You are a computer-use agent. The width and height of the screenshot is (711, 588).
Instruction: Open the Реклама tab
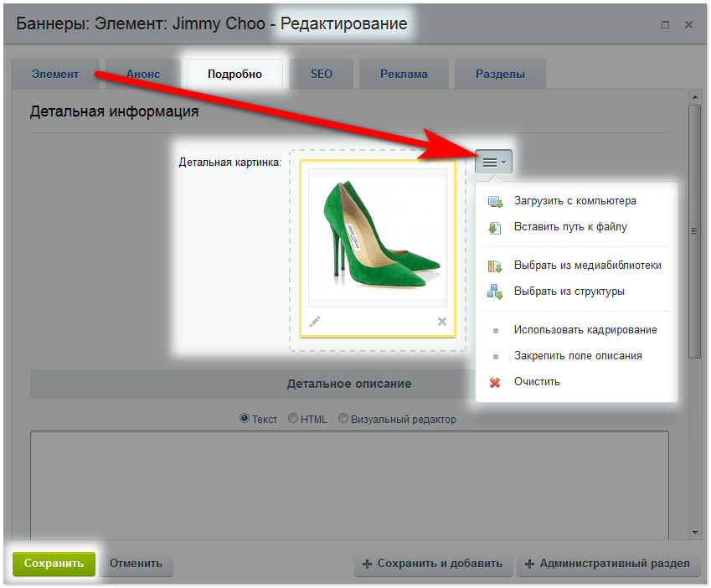(x=404, y=74)
